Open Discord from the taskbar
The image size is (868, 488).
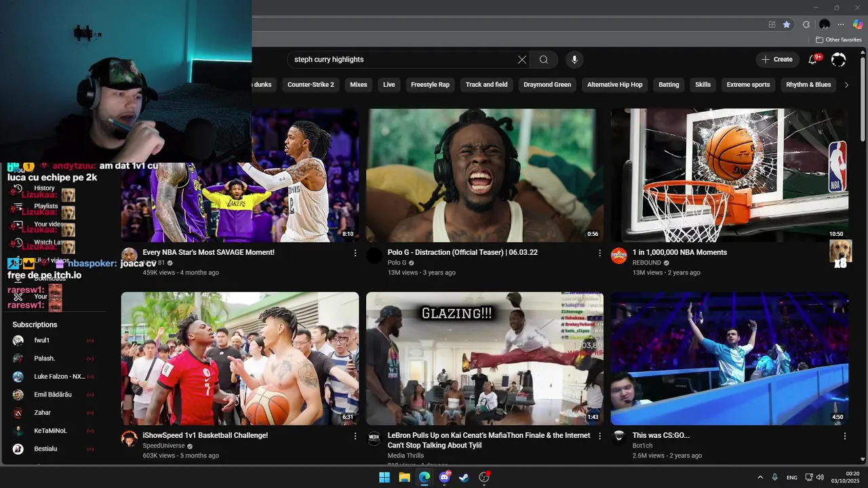click(445, 477)
